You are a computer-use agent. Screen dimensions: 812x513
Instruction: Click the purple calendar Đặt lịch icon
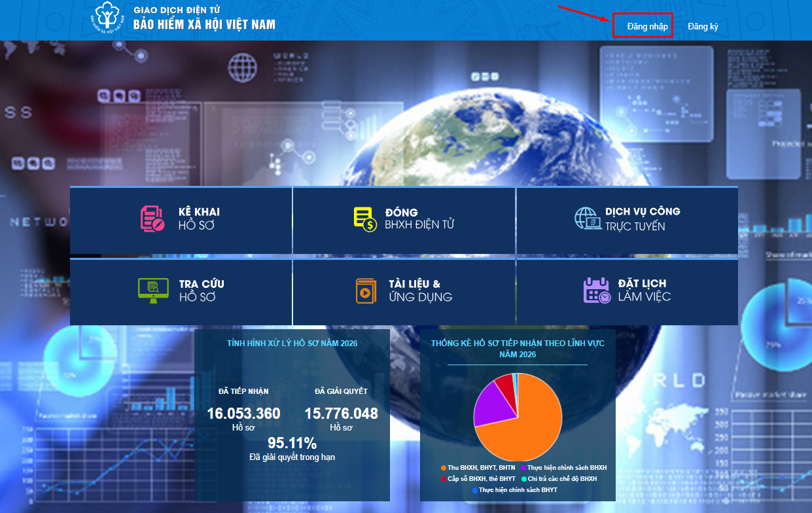[597, 290]
